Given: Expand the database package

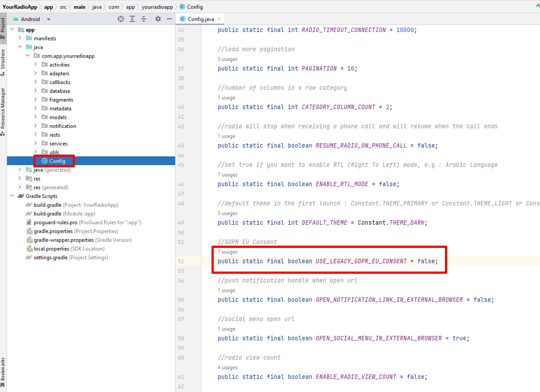Looking at the screenshot, I should click(35, 91).
